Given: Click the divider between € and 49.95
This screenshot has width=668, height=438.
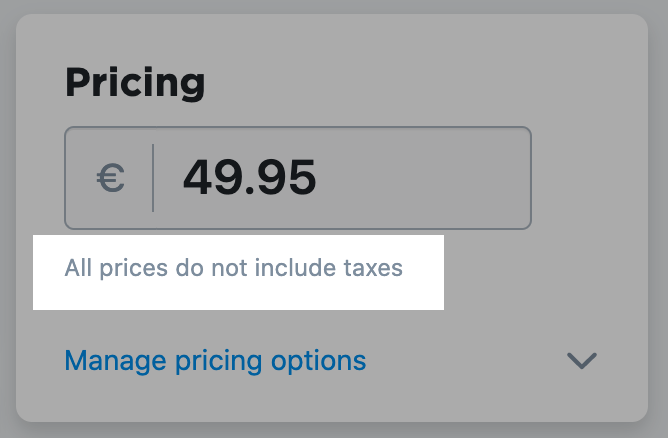Looking at the screenshot, I should click(153, 178).
